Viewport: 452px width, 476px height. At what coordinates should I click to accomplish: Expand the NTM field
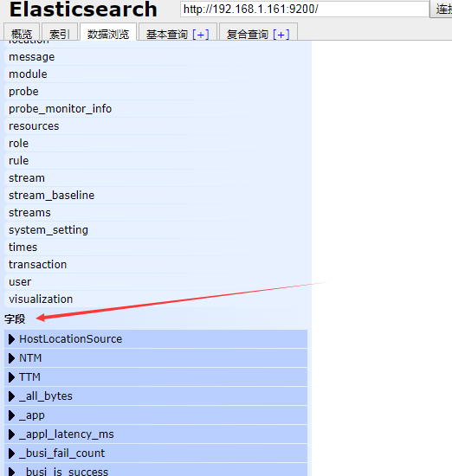156,358
